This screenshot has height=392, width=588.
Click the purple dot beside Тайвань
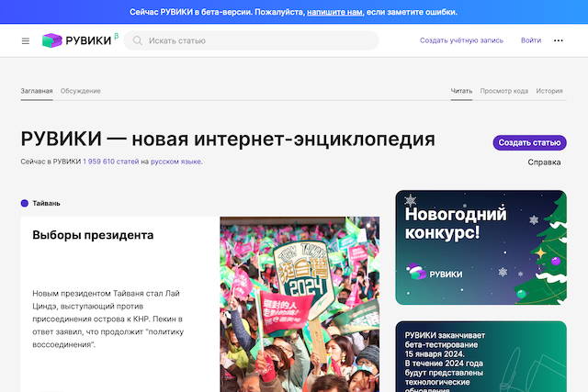click(25, 203)
